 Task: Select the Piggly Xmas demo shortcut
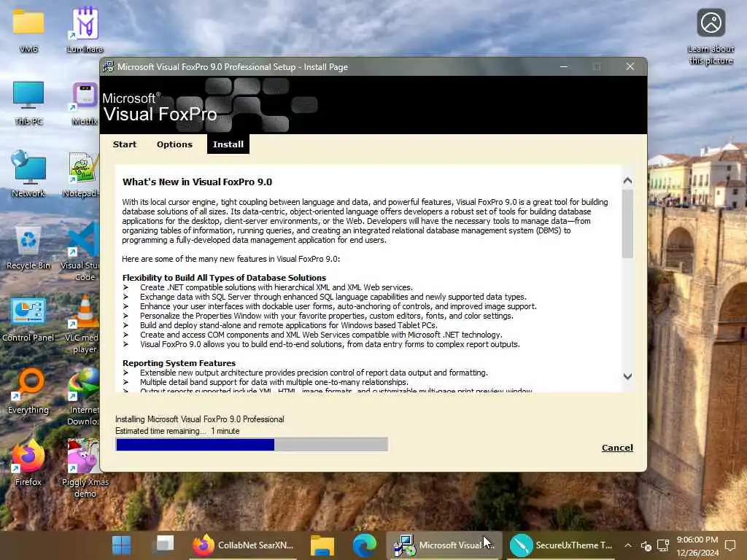tap(84, 469)
